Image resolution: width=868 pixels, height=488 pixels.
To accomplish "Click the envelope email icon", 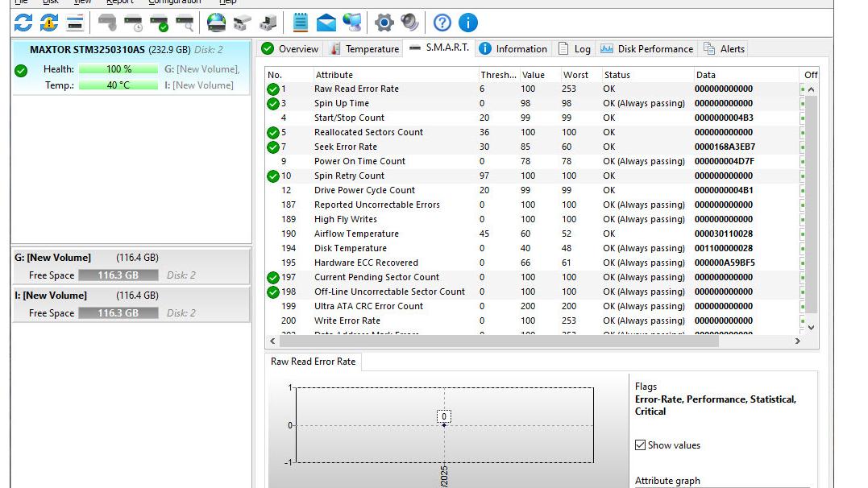I will pyautogui.click(x=326, y=23).
